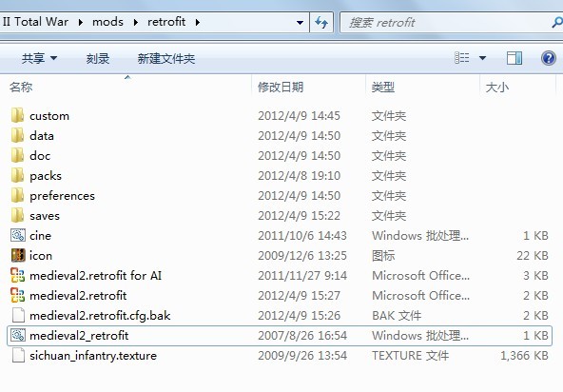Screen dimensions: 563x392
Task: Click the date 2011/10/6 14:43
Action: pyautogui.click(x=302, y=236)
